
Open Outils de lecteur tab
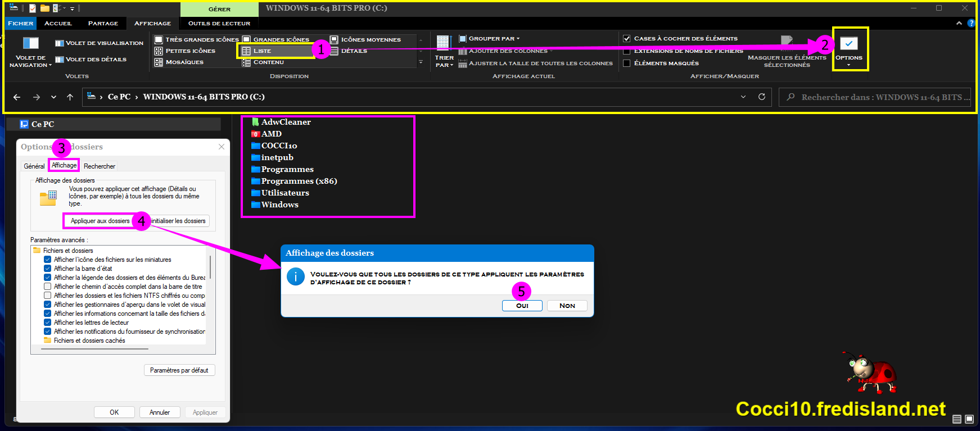point(219,23)
